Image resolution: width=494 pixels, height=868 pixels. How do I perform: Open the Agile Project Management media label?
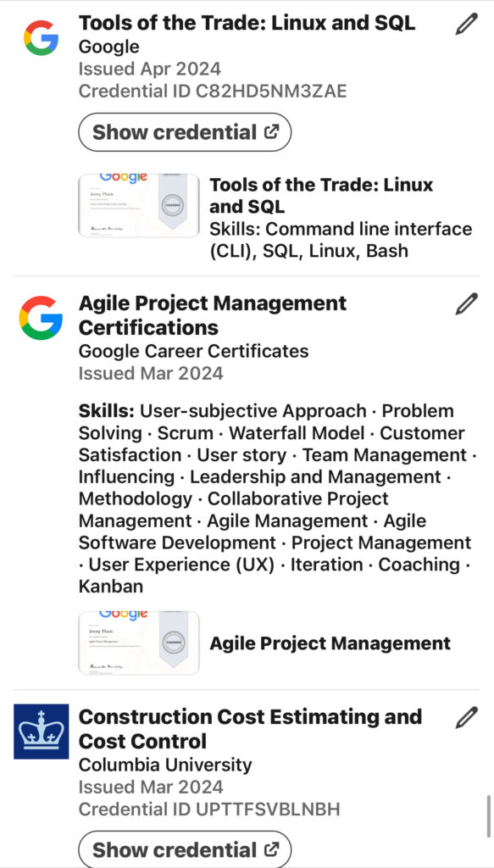click(330, 643)
